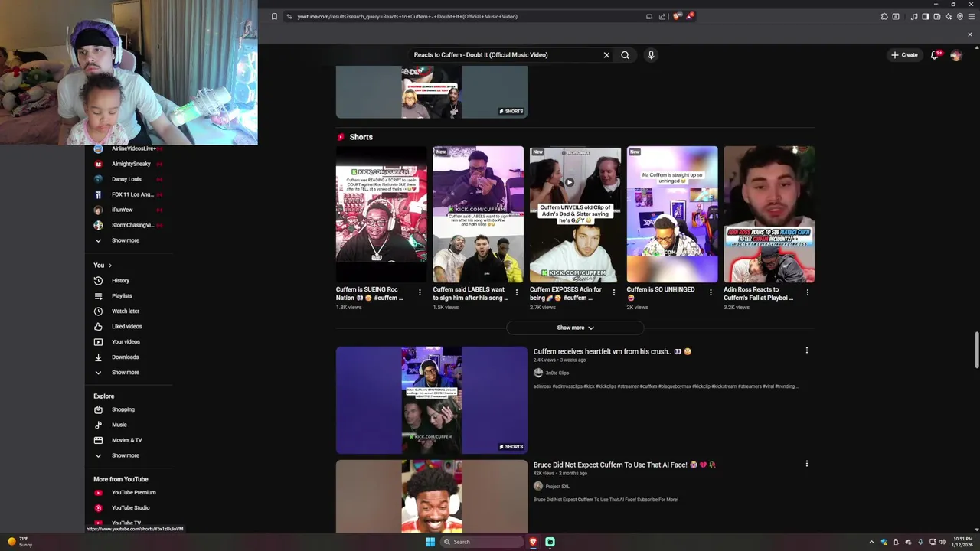Image resolution: width=980 pixels, height=551 pixels.
Task: Open Downloads in the sidebar
Action: pyautogui.click(x=125, y=357)
